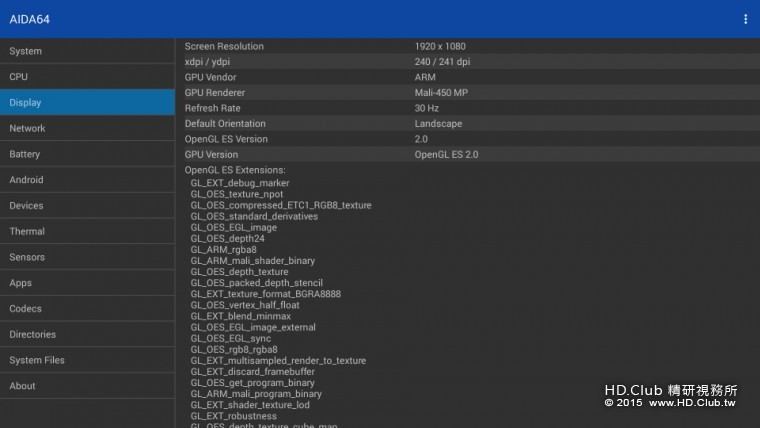
Task: Select the Refresh Rate label
Action: [212, 108]
